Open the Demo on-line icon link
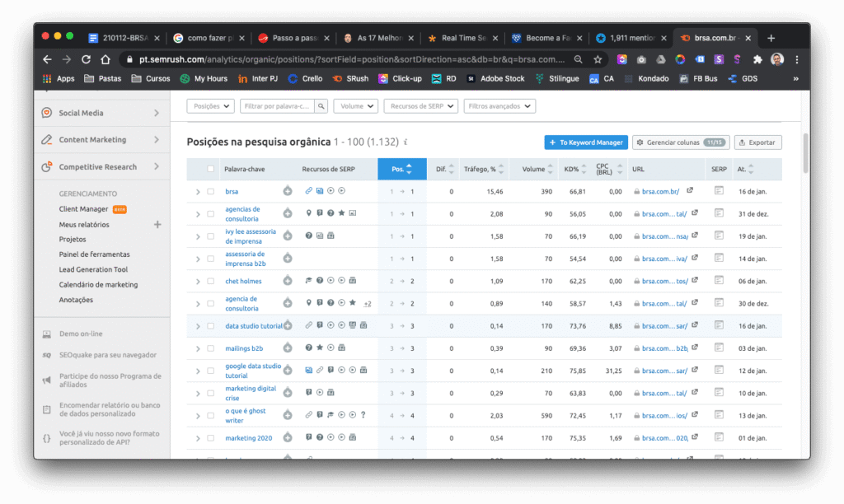This screenshot has width=844, height=504. [x=47, y=334]
